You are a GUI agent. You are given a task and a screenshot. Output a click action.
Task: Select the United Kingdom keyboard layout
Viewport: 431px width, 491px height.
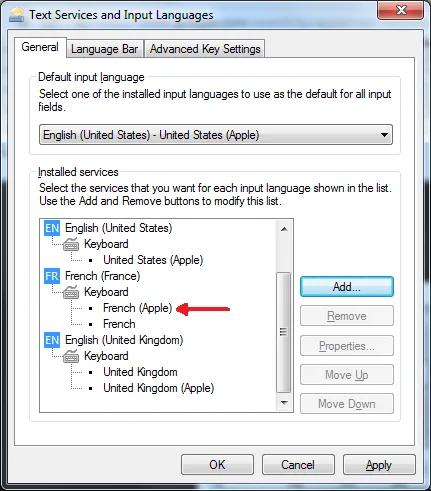pos(140,372)
